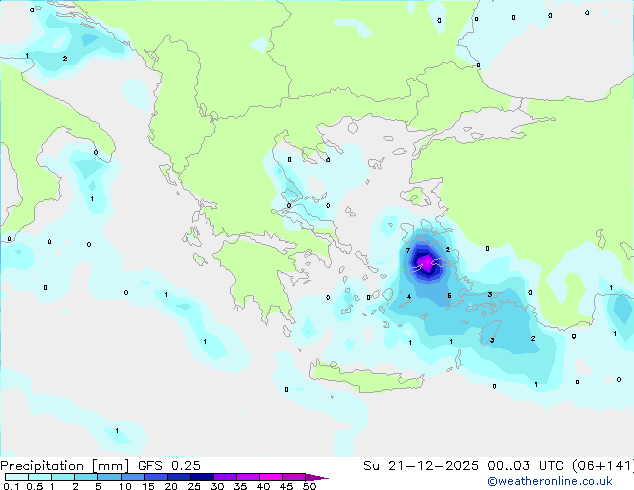Click the 5–10 mm legend color box

(109, 477)
